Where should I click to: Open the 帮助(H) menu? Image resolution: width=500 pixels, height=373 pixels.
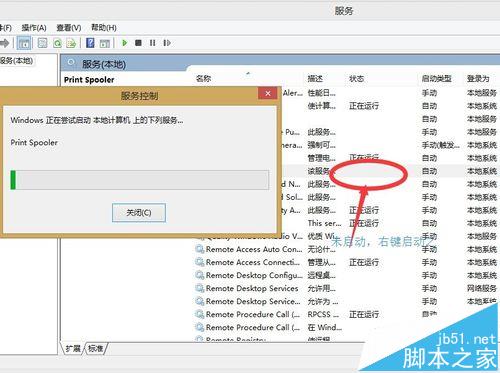(104, 28)
